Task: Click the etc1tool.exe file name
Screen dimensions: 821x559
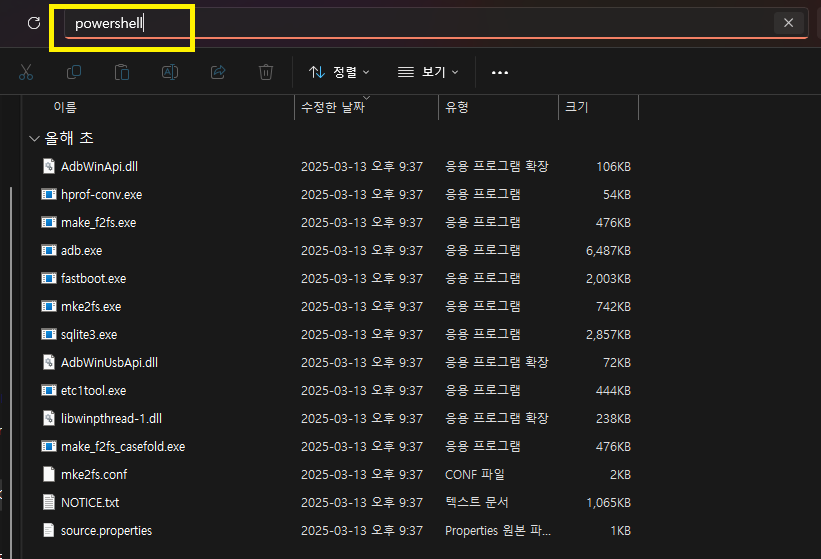Action: 94,390
